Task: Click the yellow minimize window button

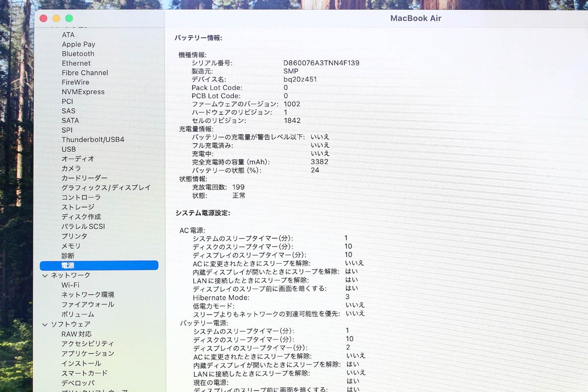Action: coord(56,18)
